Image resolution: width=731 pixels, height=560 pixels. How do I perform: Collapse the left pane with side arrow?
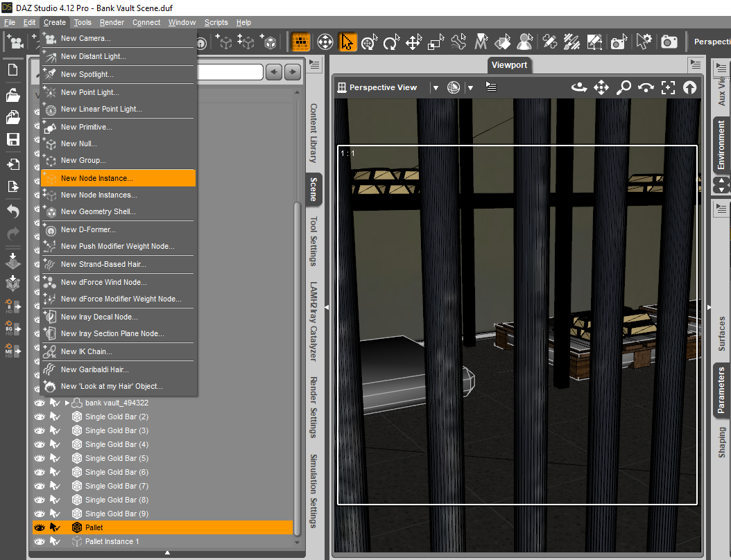[x=327, y=308]
